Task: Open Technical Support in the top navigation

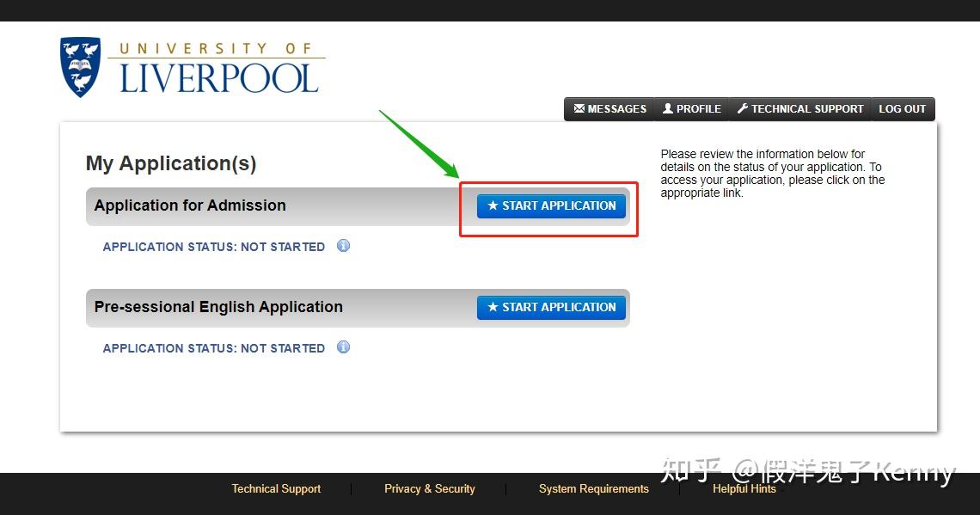Action: 800,108
